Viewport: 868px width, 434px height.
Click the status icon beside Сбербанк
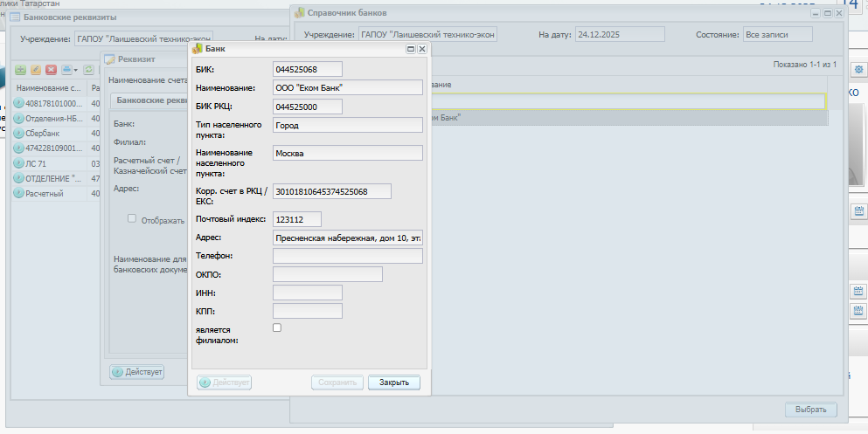pyautogui.click(x=19, y=134)
